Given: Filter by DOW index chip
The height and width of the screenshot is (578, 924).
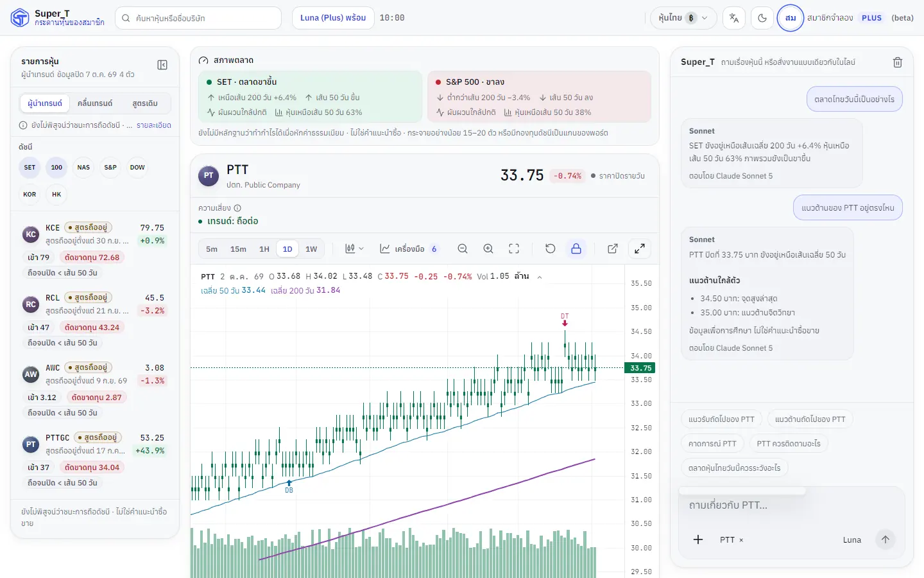Looking at the screenshot, I should (137, 168).
